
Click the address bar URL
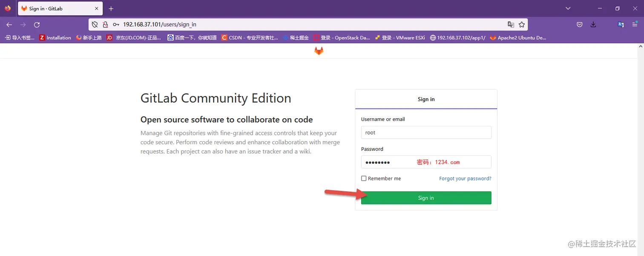pos(160,25)
